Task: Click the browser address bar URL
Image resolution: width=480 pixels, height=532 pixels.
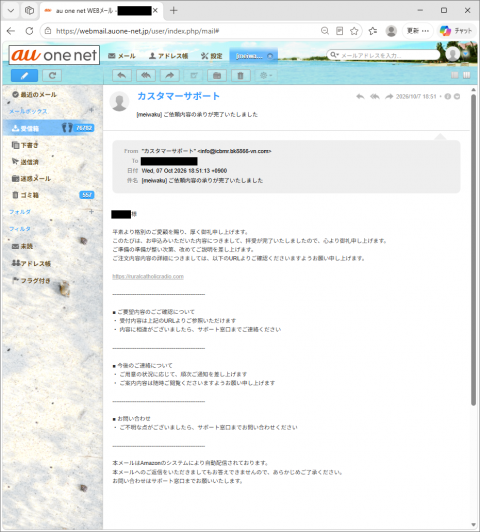Action: [137, 31]
